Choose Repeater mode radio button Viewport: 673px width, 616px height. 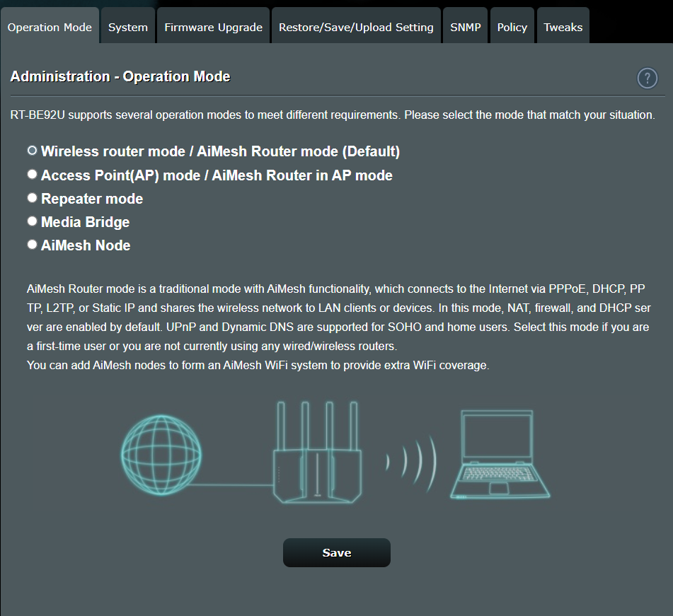(x=32, y=198)
